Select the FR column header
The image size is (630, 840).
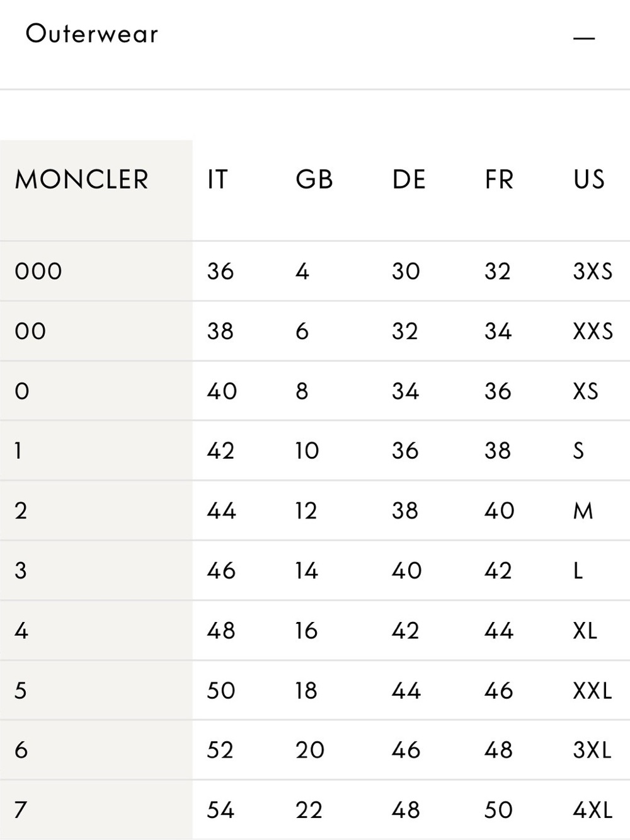(499, 180)
